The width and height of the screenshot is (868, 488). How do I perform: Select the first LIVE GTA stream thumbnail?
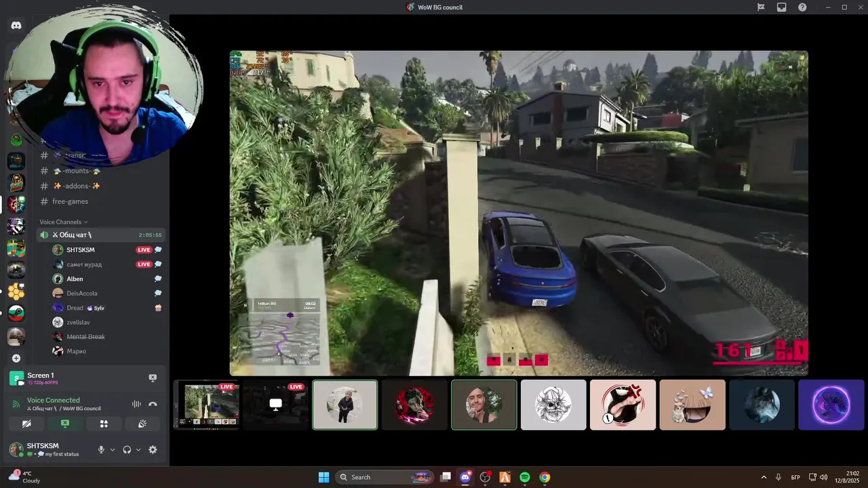206,405
